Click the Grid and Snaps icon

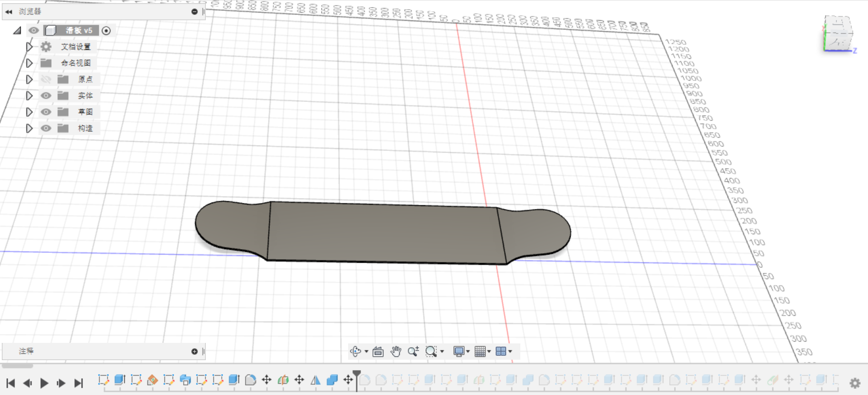pyautogui.click(x=480, y=352)
